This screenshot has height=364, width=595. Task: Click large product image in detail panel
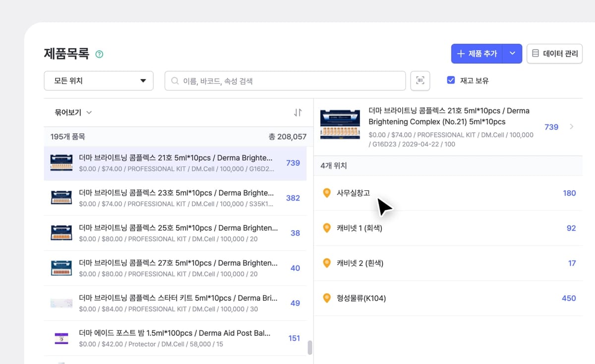click(340, 124)
